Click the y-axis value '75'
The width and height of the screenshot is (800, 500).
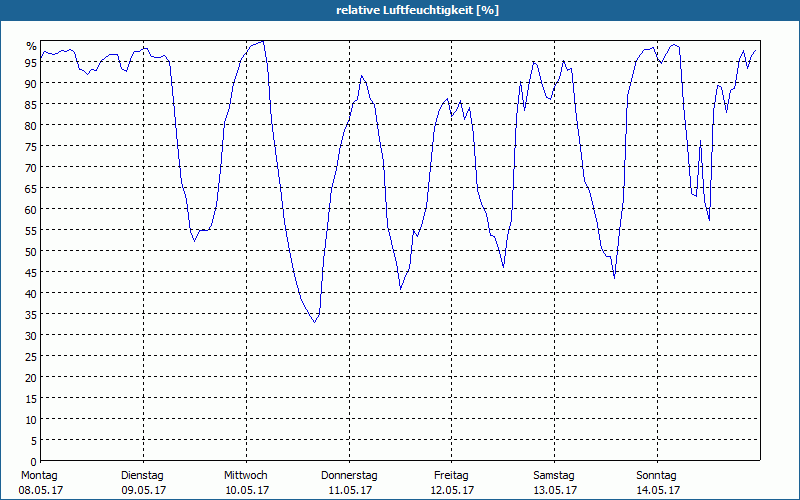click(31, 146)
